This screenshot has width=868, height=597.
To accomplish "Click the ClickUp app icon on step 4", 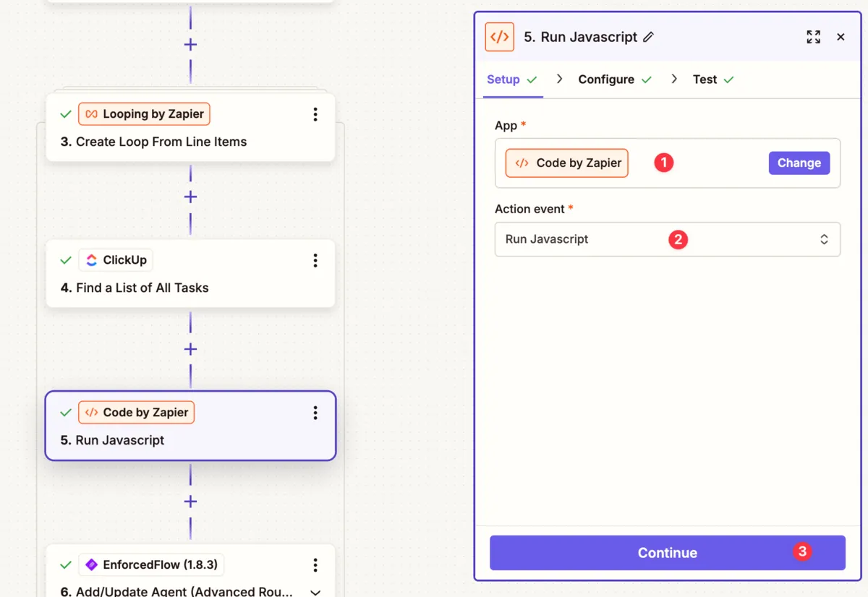I will coord(91,259).
